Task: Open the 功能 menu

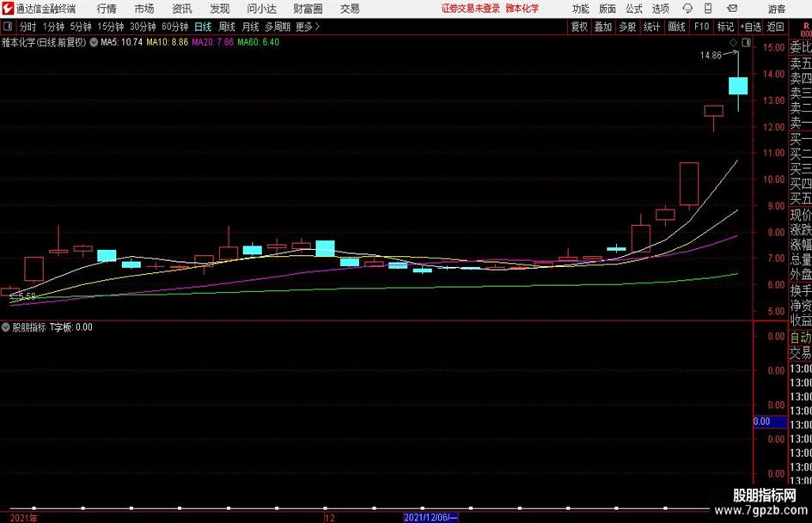Action: click(581, 9)
